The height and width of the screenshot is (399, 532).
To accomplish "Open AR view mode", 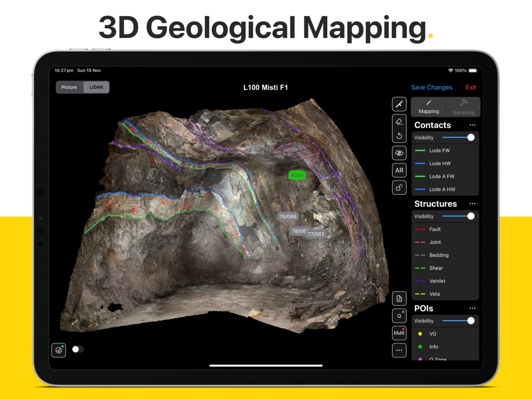I will [399, 170].
